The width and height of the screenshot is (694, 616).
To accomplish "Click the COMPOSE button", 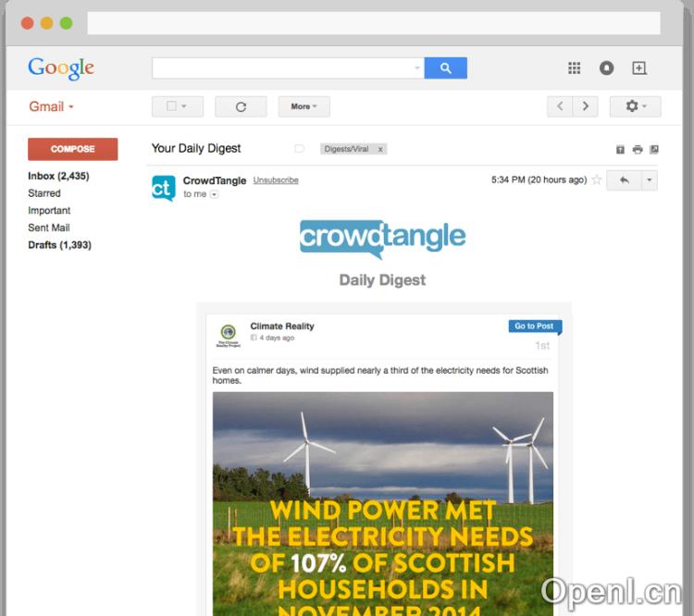I will [x=72, y=149].
